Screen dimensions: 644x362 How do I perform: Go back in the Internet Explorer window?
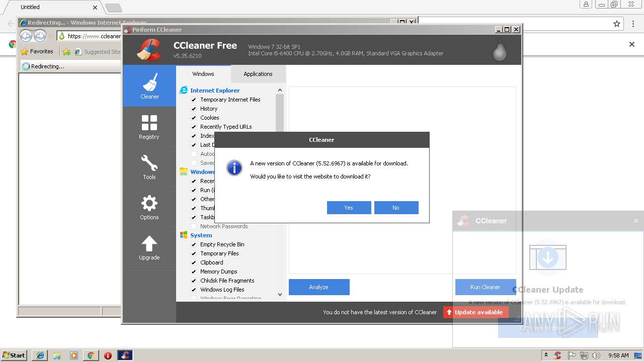(26, 36)
